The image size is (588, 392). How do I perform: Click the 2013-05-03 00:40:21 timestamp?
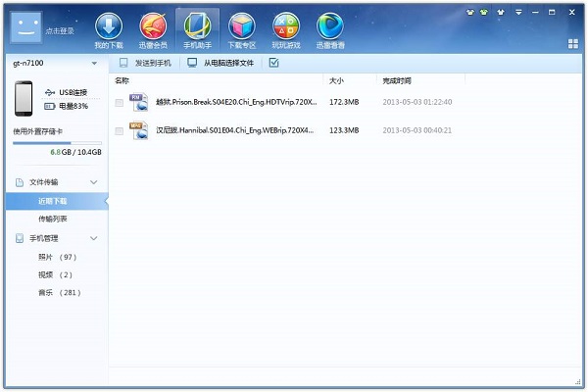click(x=417, y=130)
